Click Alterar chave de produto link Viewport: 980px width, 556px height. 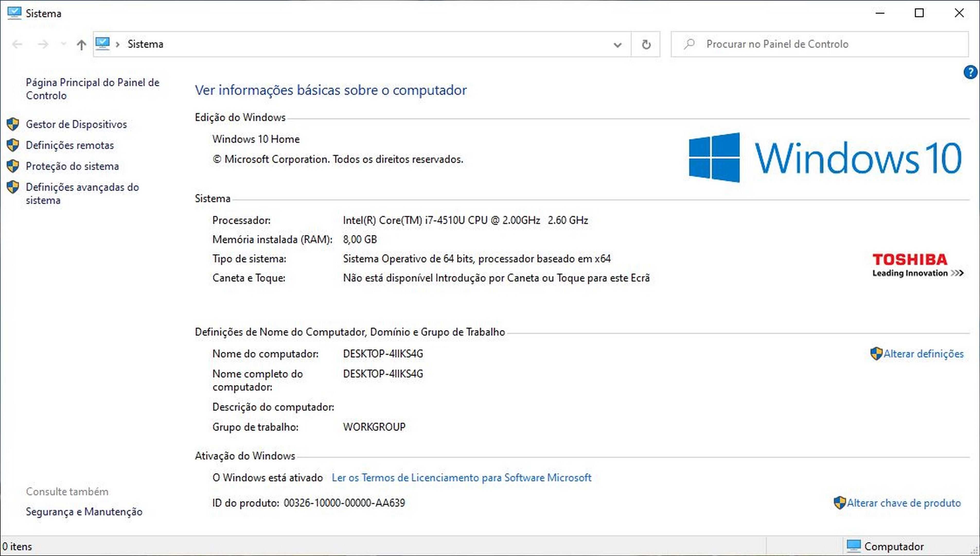[904, 503]
